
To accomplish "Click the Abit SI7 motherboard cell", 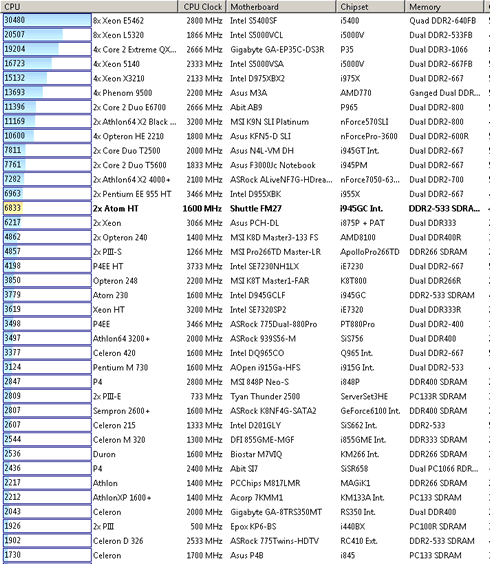I will tap(244, 469).
